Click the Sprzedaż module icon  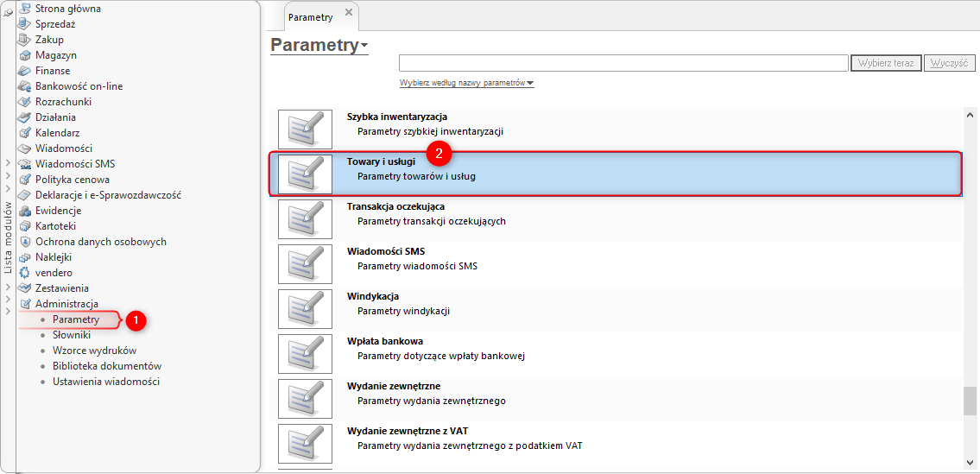[x=25, y=24]
